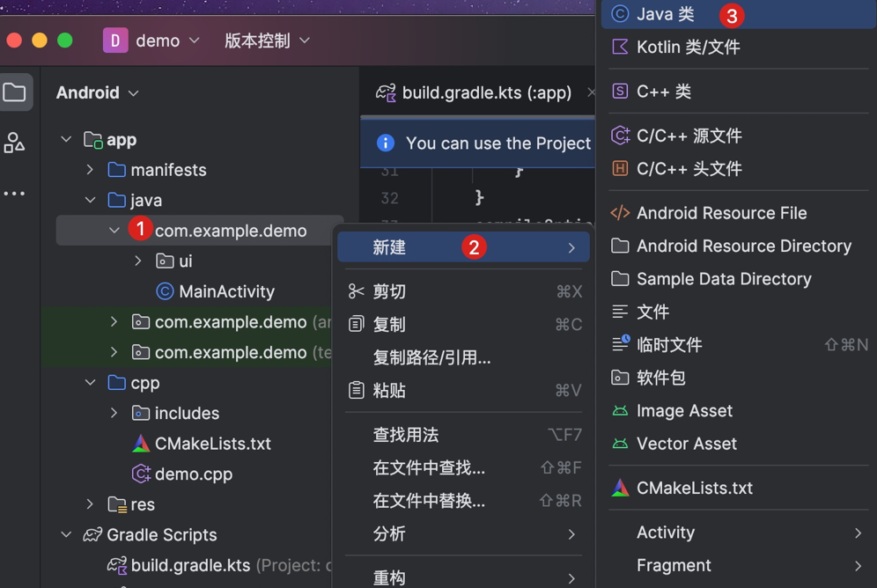Choose 剪切 from context menu
Screen dimensions: 877x588
tap(463, 291)
